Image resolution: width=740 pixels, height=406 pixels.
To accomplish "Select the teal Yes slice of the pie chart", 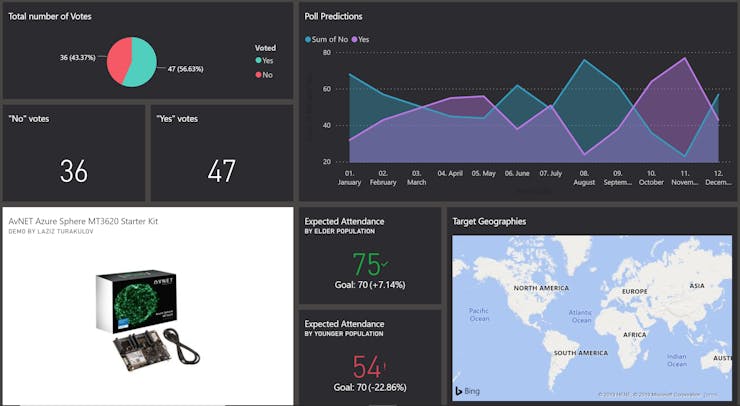I will click(143, 62).
